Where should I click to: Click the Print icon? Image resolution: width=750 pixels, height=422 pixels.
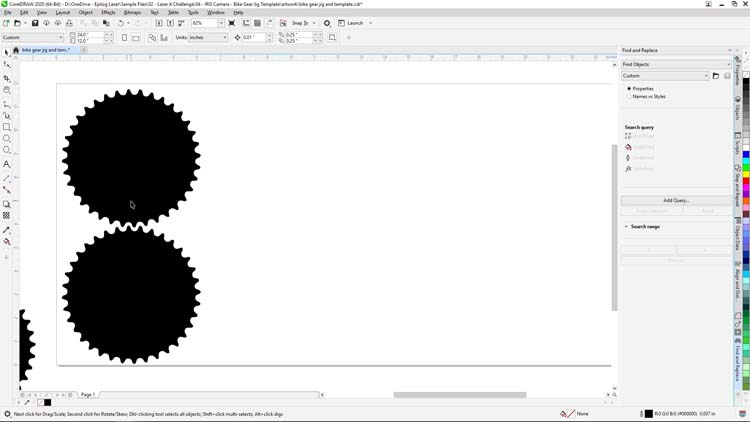pyautogui.click(x=69, y=23)
